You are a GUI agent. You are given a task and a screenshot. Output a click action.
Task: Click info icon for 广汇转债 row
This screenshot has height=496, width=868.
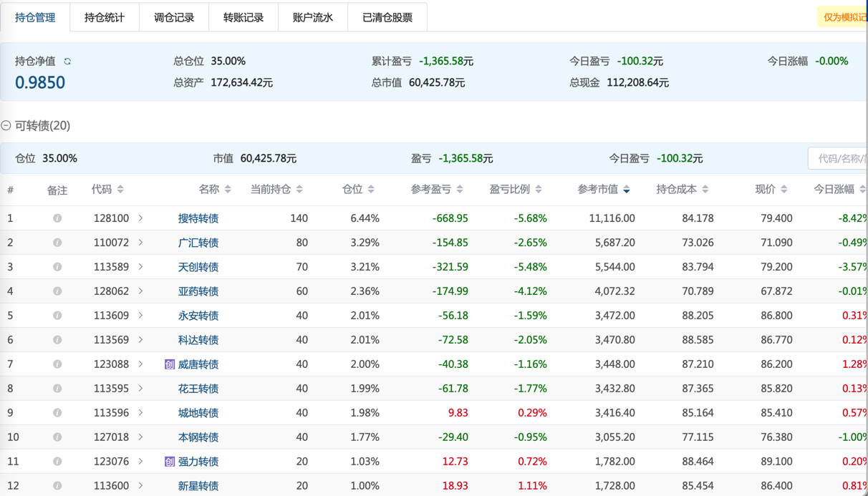point(57,243)
